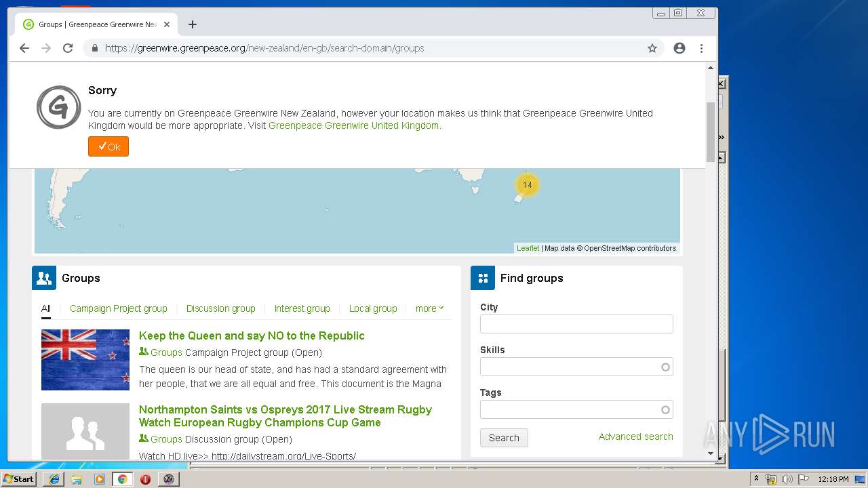Click the taskbar clock
This screenshot has height=488, width=868.
(x=833, y=479)
